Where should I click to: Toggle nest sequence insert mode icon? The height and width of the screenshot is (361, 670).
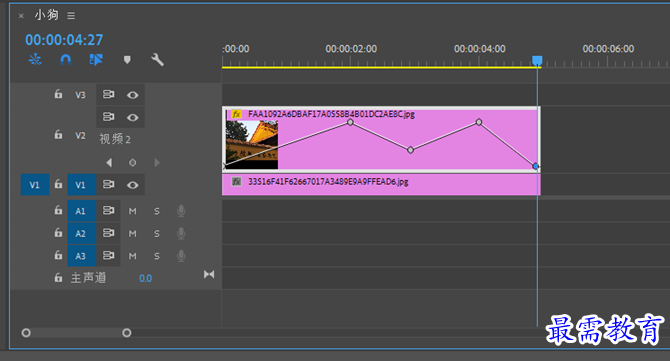point(35,59)
